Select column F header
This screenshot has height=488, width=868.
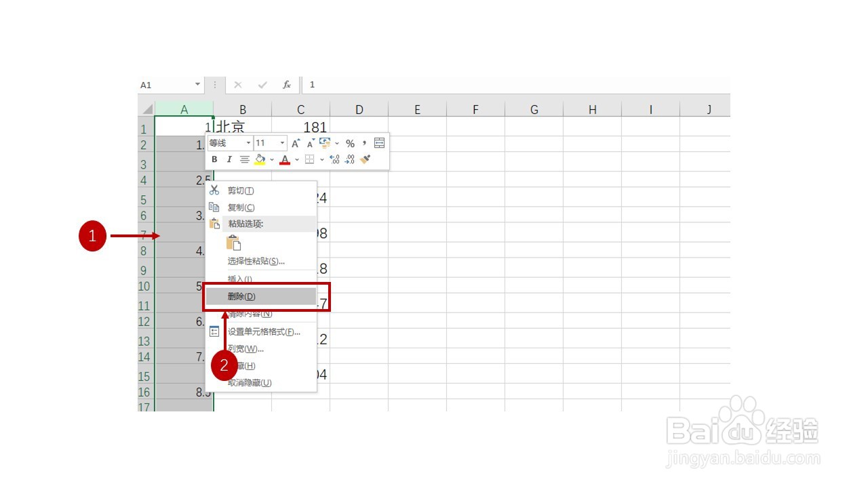click(476, 109)
